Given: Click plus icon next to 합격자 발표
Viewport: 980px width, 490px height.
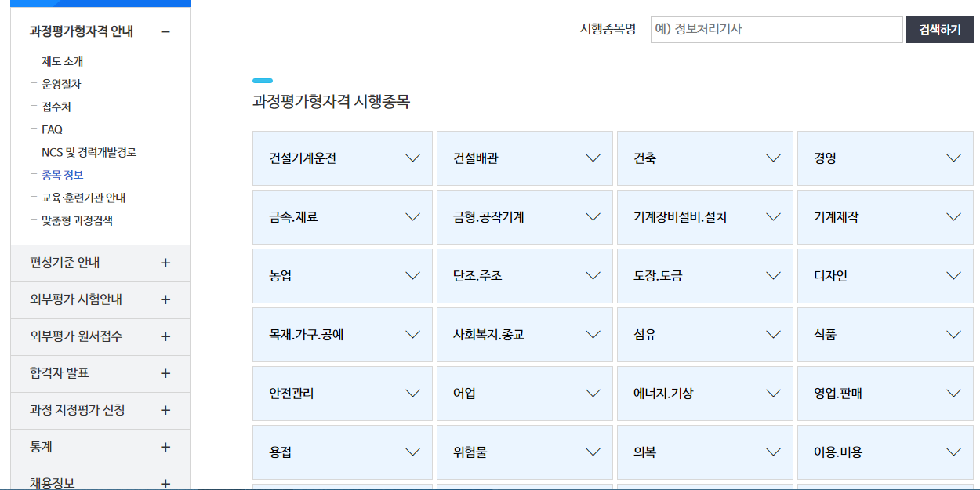Looking at the screenshot, I should click(x=165, y=373).
